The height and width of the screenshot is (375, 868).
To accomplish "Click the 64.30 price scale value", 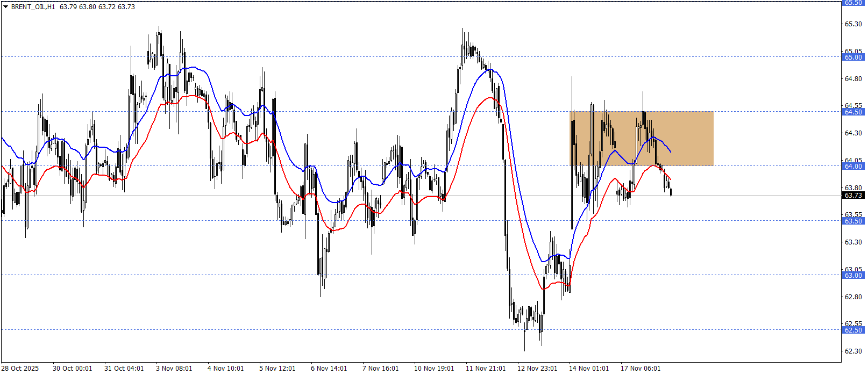I will click(853, 133).
